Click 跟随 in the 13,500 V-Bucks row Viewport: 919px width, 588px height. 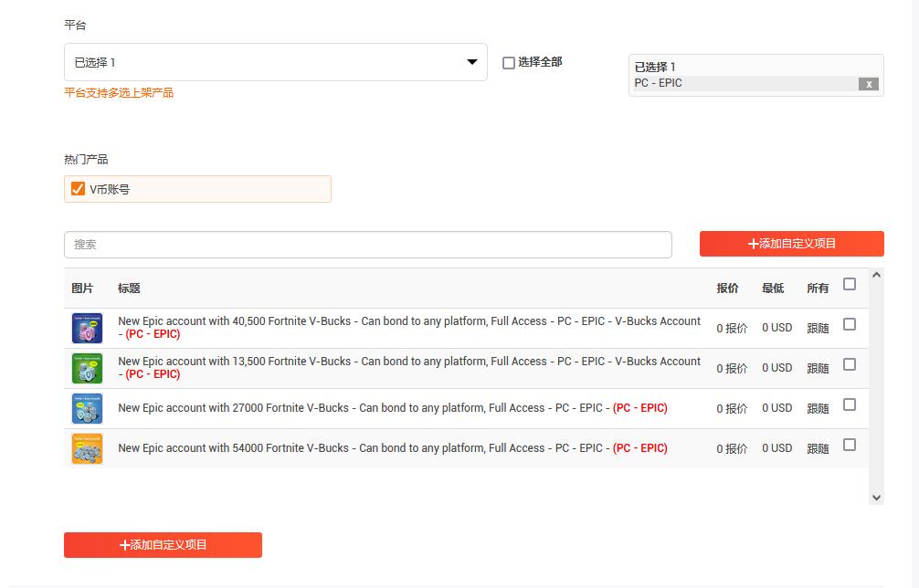818,368
